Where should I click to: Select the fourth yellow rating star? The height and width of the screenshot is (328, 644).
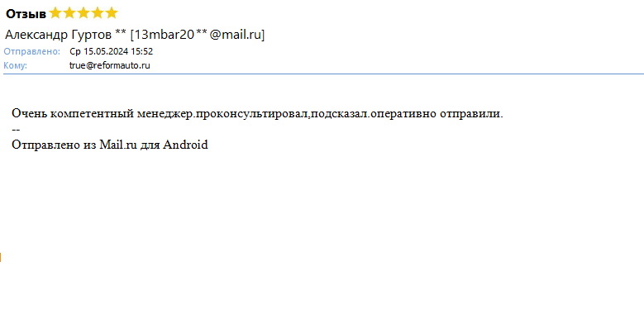(x=98, y=13)
